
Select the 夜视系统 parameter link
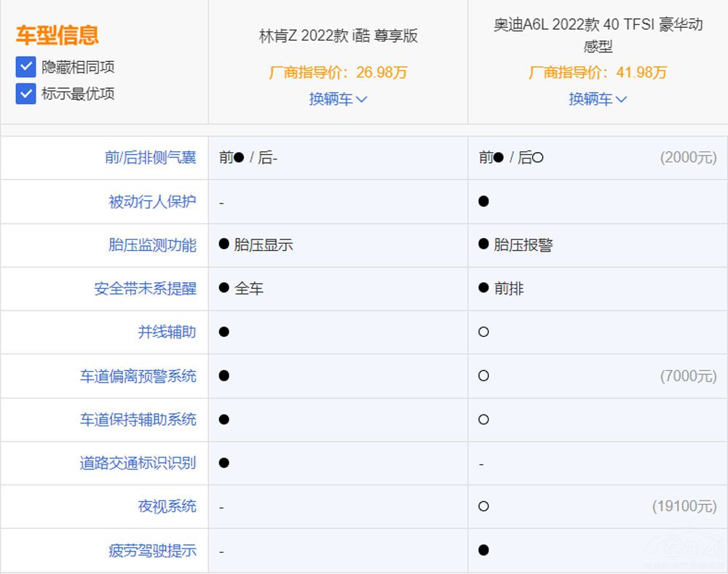tap(167, 507)
